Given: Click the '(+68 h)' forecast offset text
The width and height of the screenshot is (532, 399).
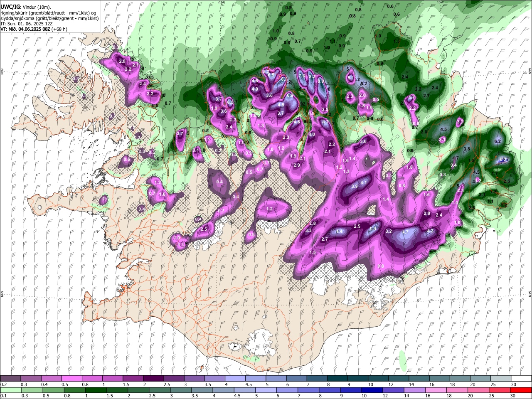Looking at the screenshot, I should click(60, 29).
